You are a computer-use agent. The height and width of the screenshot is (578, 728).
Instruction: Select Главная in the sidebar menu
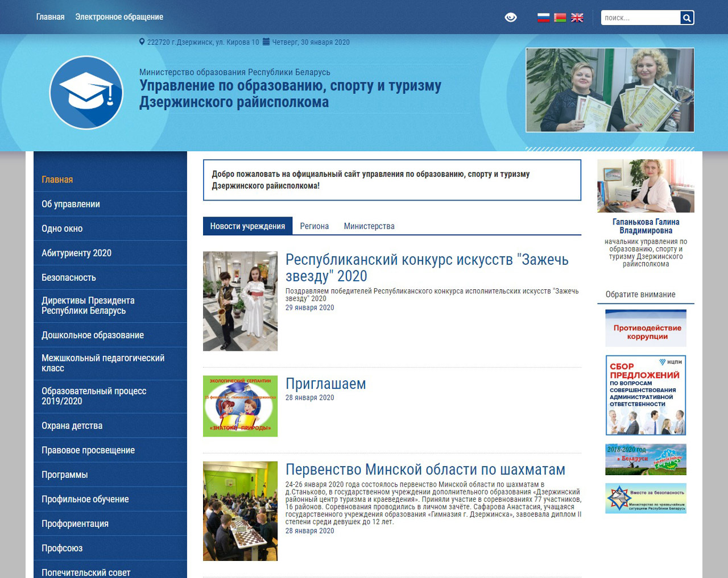click(x=110, y=180)
